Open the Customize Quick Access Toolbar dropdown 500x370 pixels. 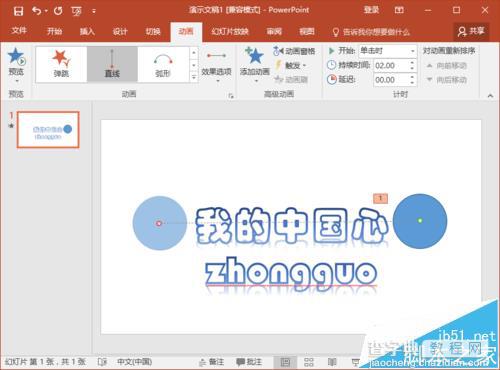coord(94,11)
